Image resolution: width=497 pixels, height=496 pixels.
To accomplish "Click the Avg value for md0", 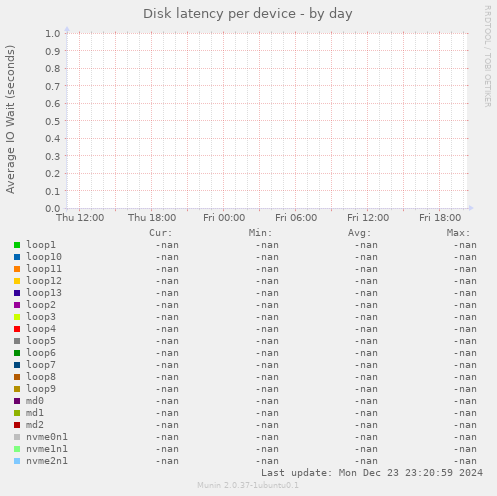I will pos(366,401).
